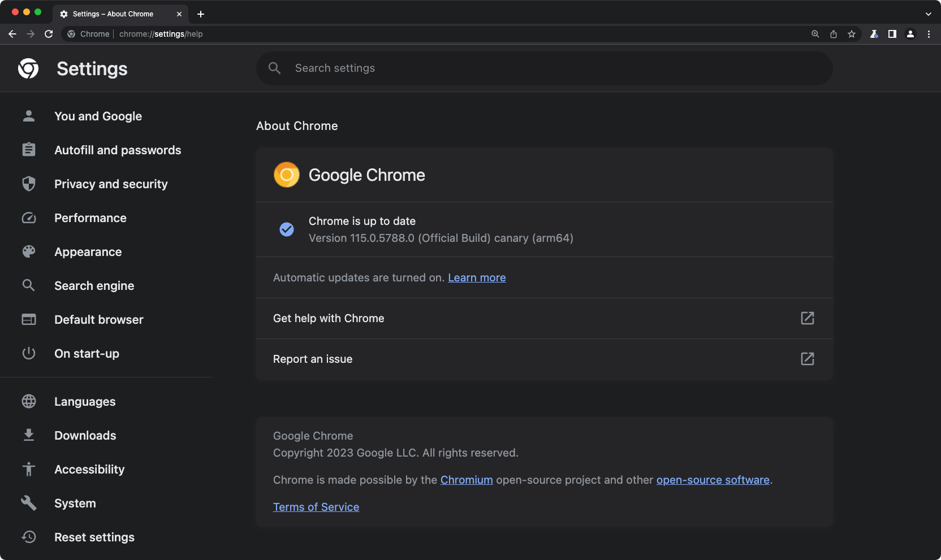This screenshot has width=941, height=560.
Task: Open the zoom magnifier in address bar
Action: [815, 34]
